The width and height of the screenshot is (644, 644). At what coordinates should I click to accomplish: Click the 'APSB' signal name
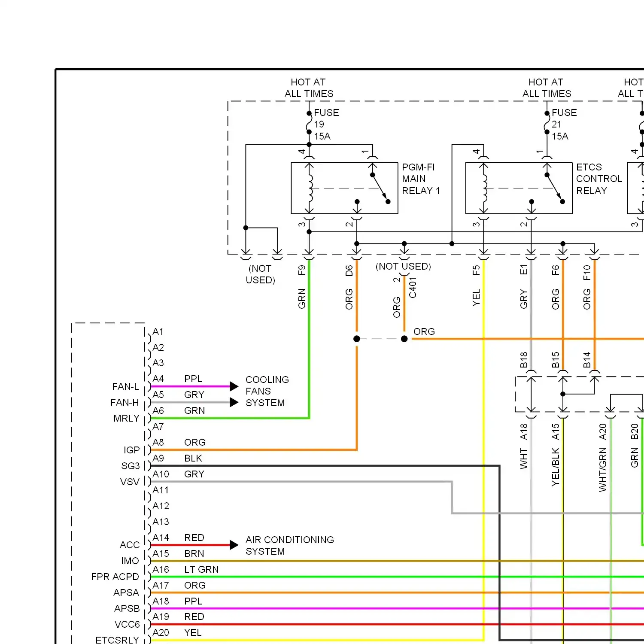(127, 608)
